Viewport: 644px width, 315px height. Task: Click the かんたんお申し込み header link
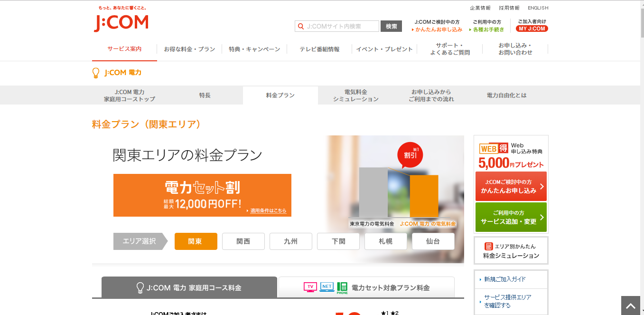tap(437, 29)
